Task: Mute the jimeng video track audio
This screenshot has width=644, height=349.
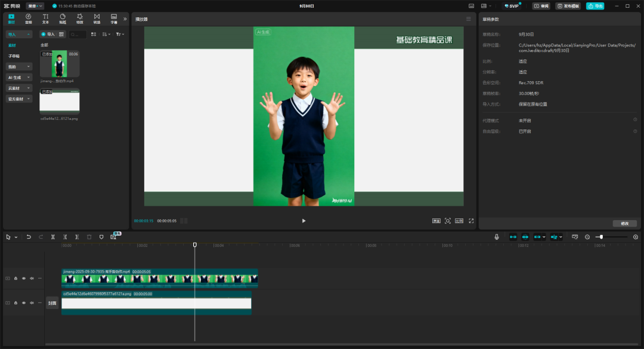Action: pyautogui.click(x=32, y=278)
